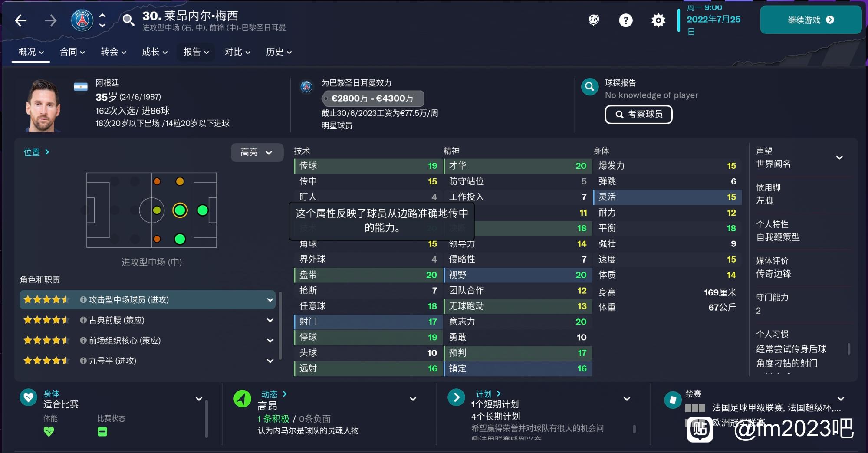Expand the 动态 panel chevron

413,399
